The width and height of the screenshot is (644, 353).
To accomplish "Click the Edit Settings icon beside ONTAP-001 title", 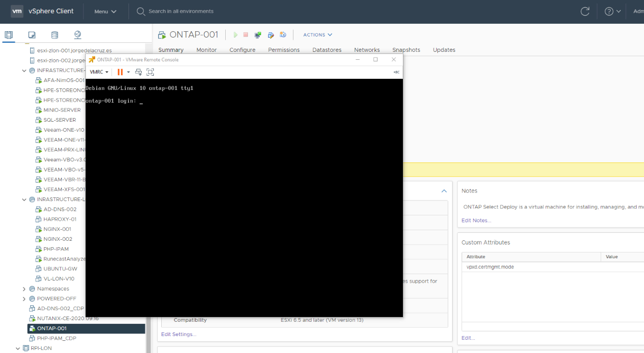I will (x=271, y=35).
